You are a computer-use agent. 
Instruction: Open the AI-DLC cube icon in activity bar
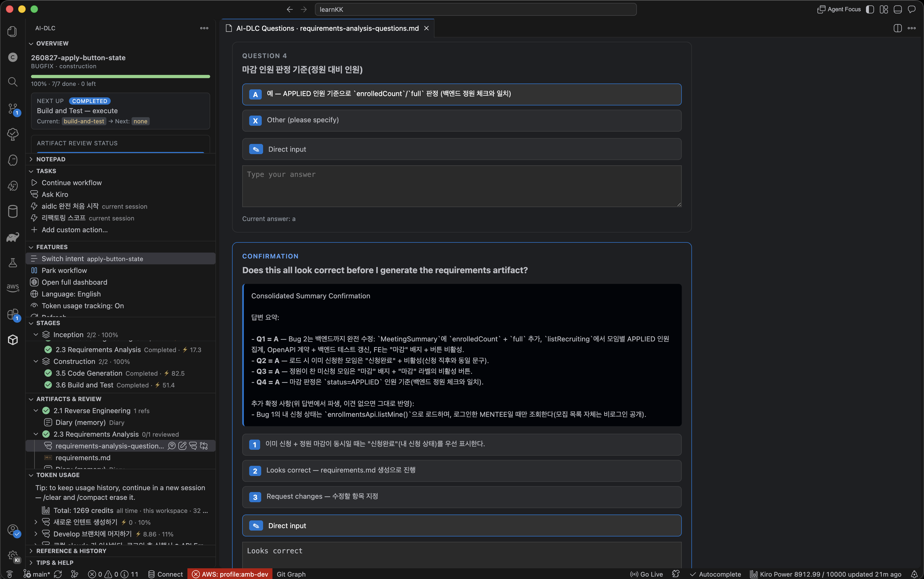[12, 340]
